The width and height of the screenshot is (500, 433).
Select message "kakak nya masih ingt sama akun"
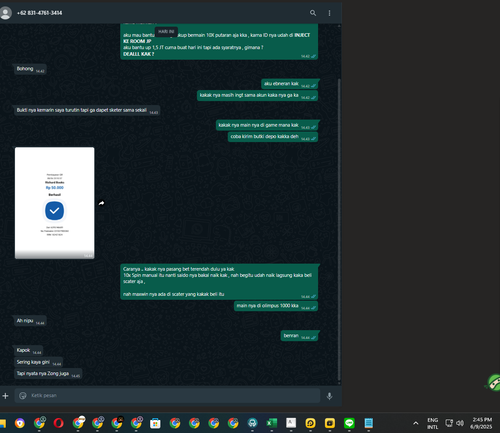click(x=258, y=95)
